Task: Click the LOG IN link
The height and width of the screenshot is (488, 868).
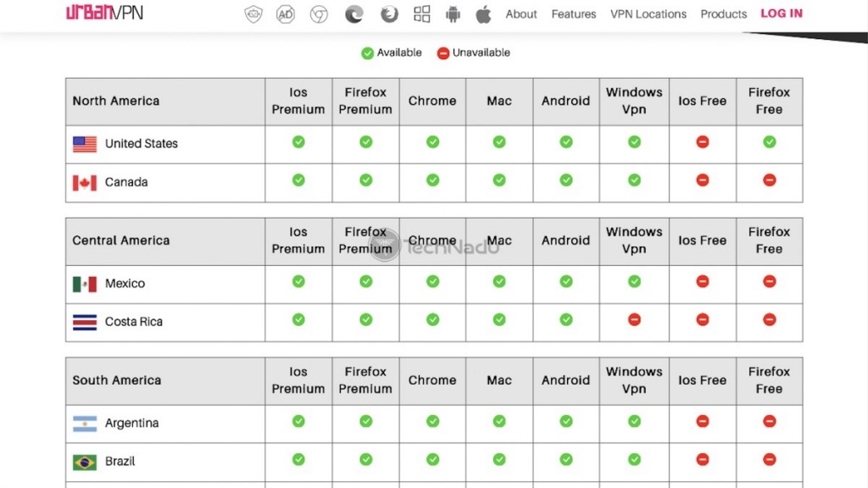Action: click(782, 14)
